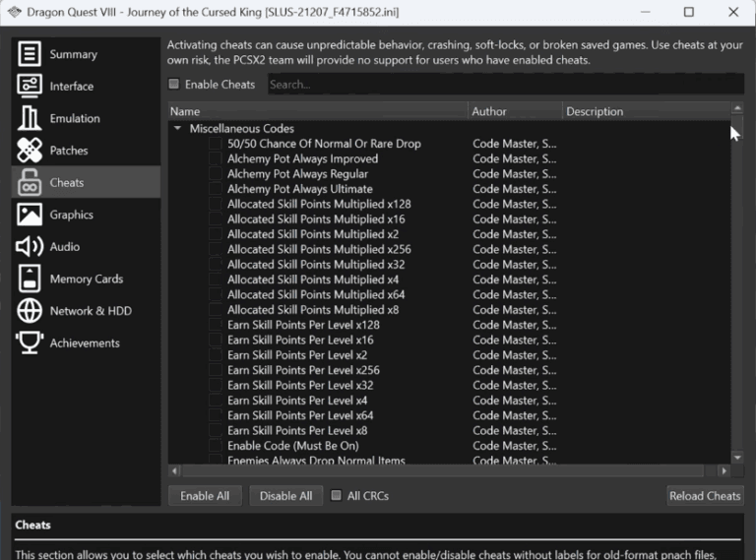Select Allocated Skill Points Multiplied x8 row
The width and height of the screenshot is (756, 560).
449,310
